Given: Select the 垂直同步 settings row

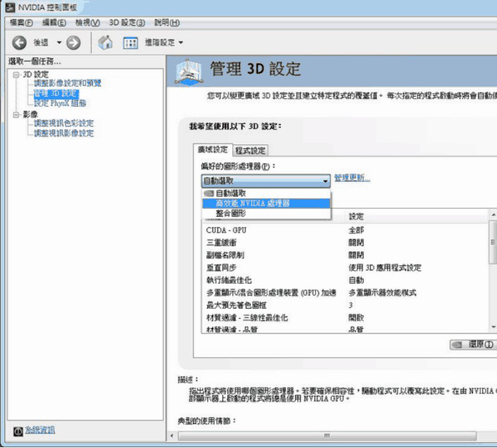Looking at the screenshot, I should 345,267.
